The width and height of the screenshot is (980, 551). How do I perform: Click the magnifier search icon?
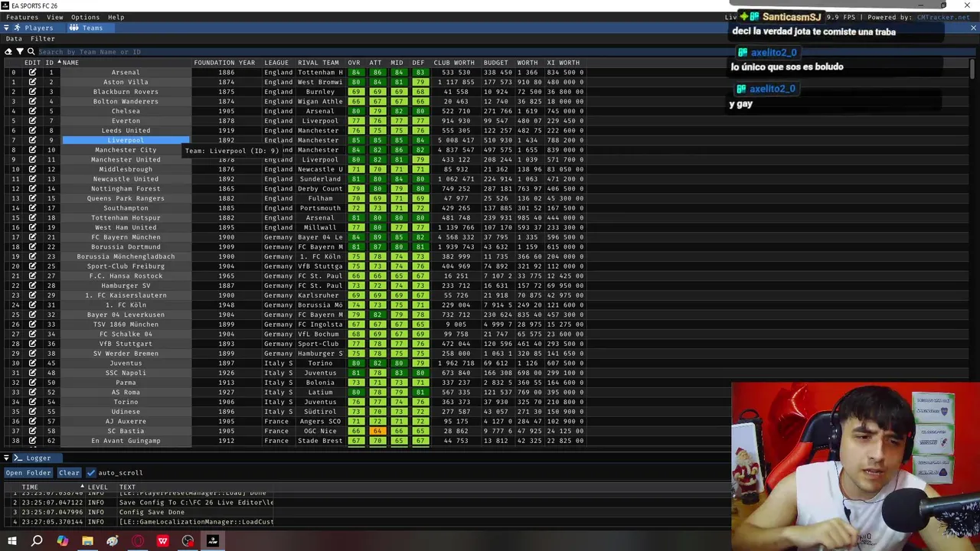click(31, 52)
